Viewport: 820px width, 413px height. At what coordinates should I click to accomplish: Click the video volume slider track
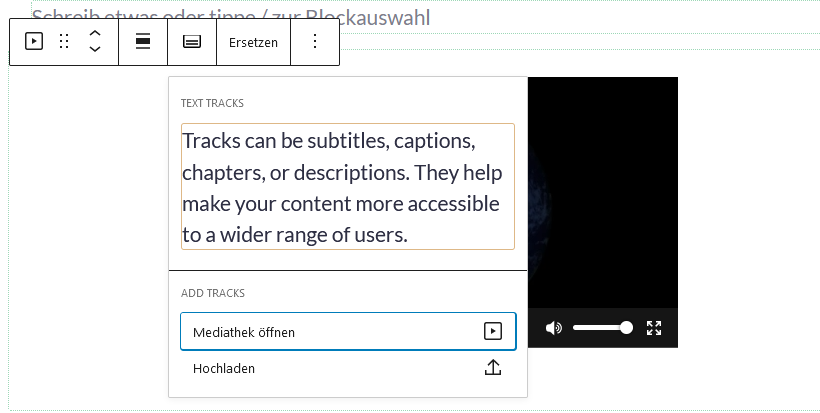(597, 328)
